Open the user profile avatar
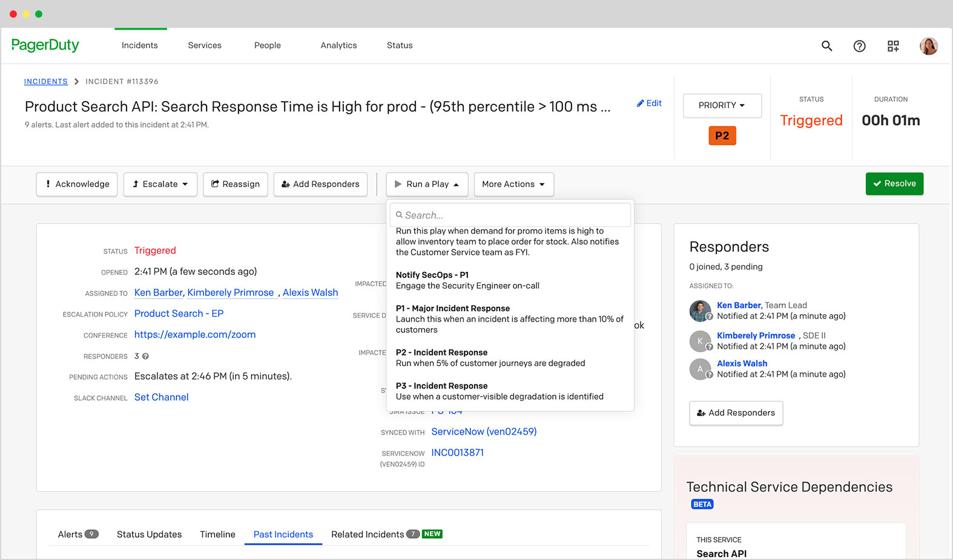Image resolution: width=953 pixels, height=560 pixels. tap(928, 46)
